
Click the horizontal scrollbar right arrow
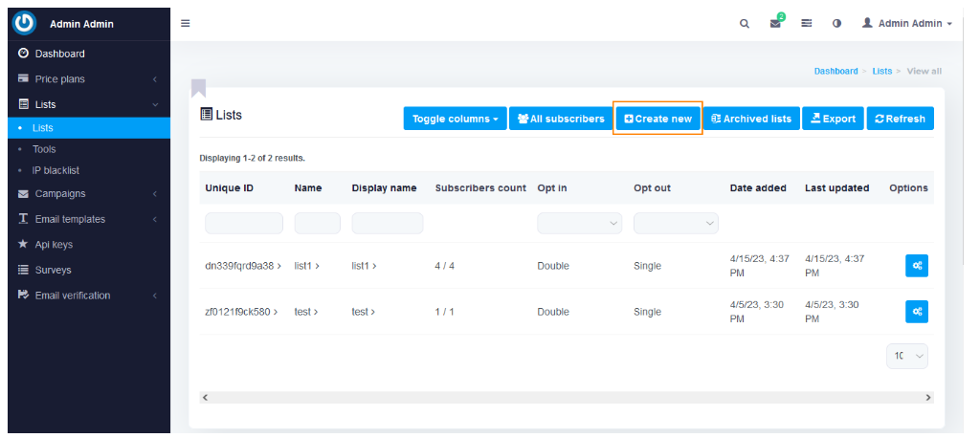[927, 397]
